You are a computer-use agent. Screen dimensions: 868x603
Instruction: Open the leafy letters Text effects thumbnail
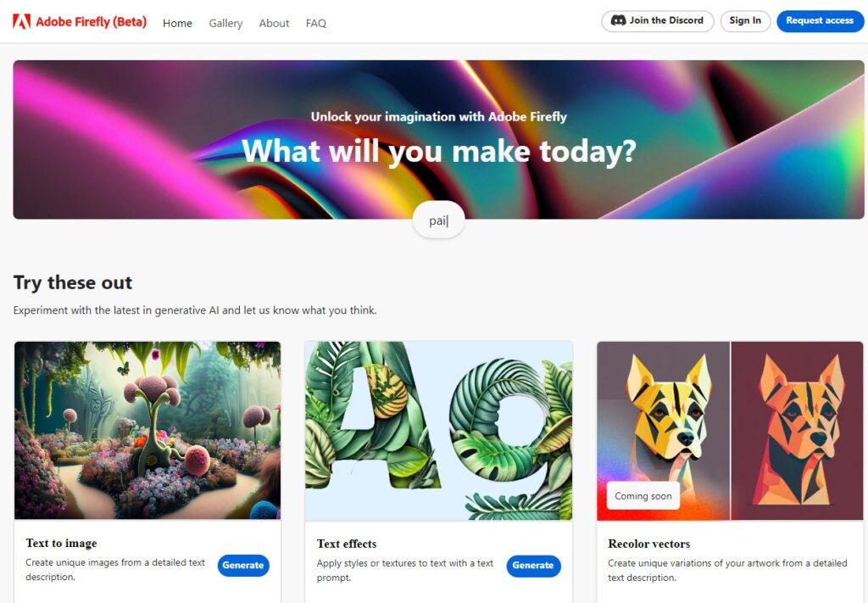coord(438,431)
